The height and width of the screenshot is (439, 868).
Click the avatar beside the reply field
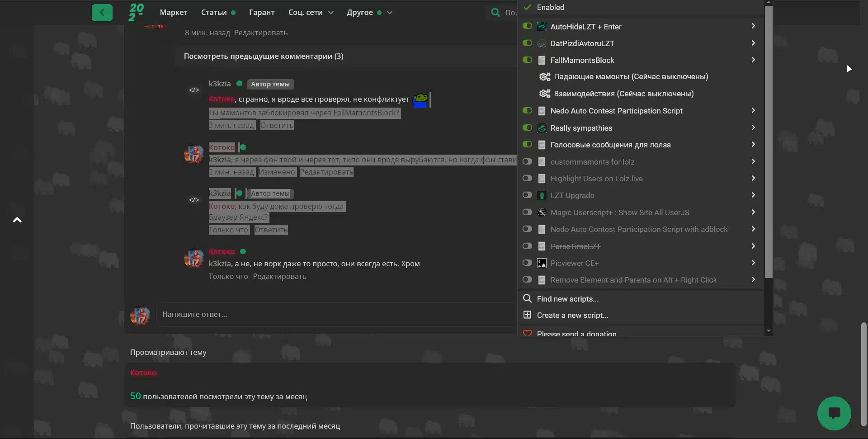140,316
